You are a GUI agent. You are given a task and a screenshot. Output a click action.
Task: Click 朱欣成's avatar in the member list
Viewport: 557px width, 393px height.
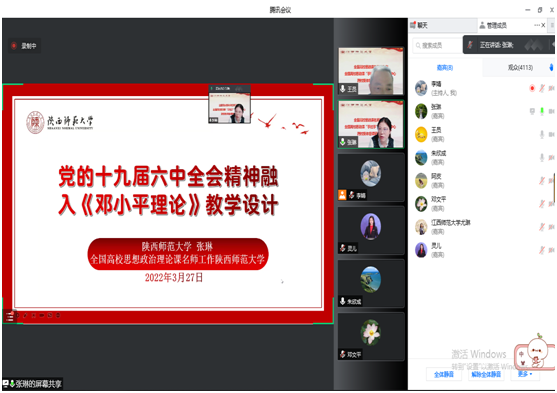tap(421, 157)
